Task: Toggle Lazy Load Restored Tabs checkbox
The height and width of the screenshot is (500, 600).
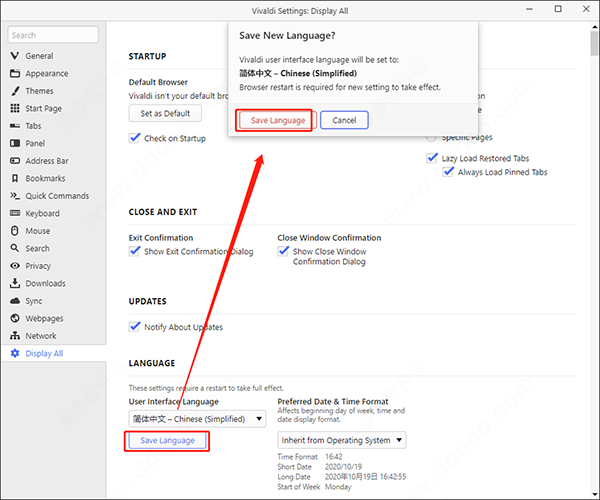Action: (432, 158)
